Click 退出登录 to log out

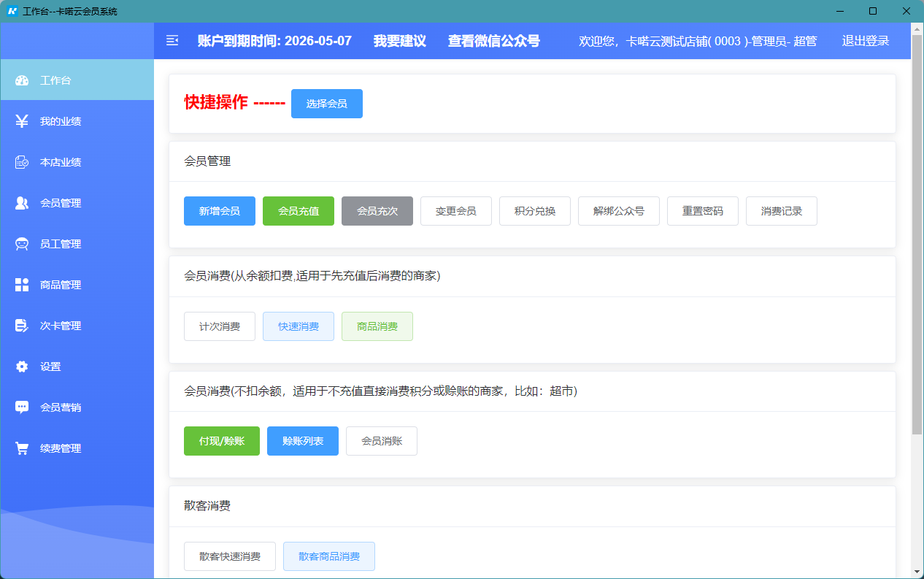point(865,41)
